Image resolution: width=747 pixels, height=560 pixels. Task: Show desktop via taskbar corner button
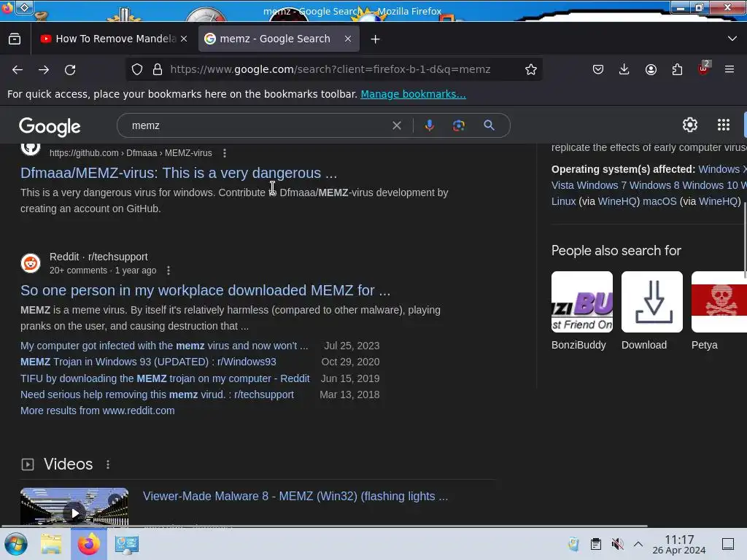tap(728, 544)
